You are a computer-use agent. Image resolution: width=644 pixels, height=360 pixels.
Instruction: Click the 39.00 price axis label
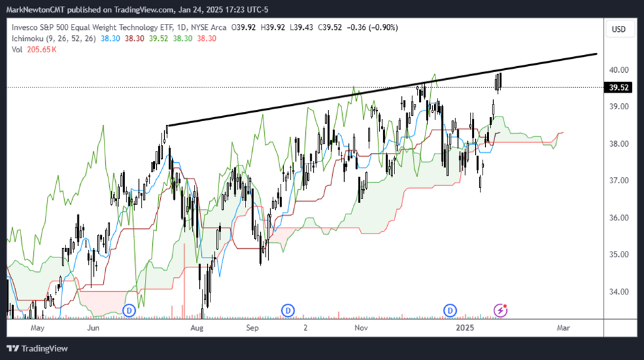click(619, 107)
